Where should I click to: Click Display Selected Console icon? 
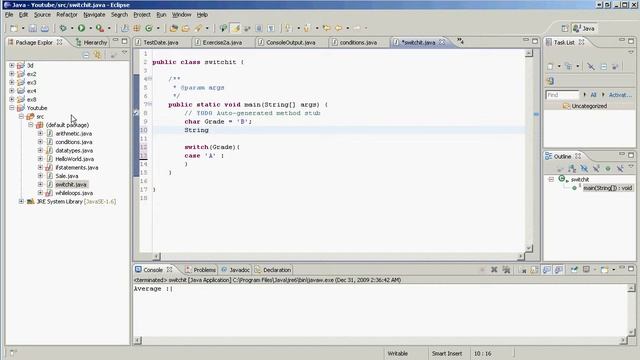[587, 270]
